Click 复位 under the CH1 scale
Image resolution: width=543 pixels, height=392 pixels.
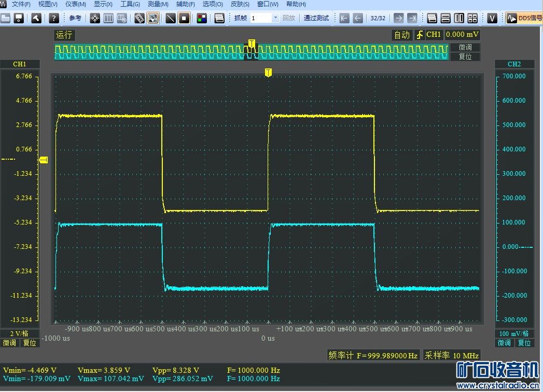pyautogui.click(x=30, y=343)
